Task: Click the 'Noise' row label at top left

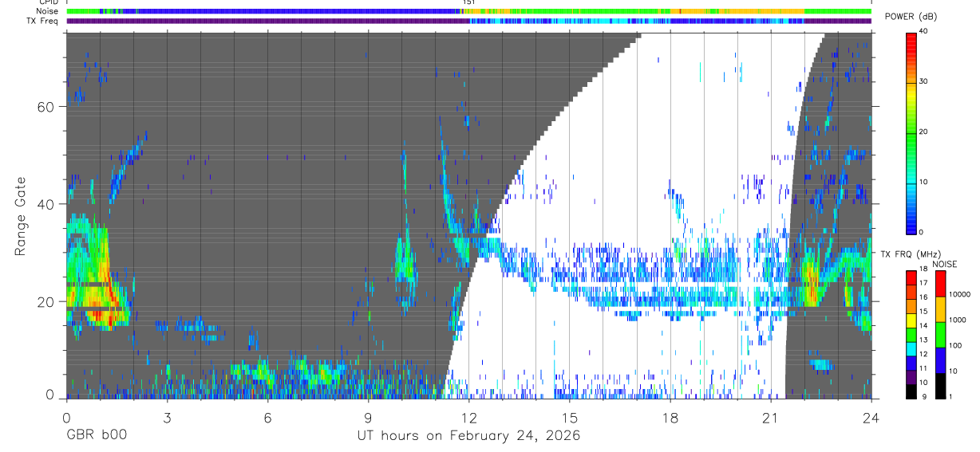Action: pyautogui.click(x=47, y=11)
